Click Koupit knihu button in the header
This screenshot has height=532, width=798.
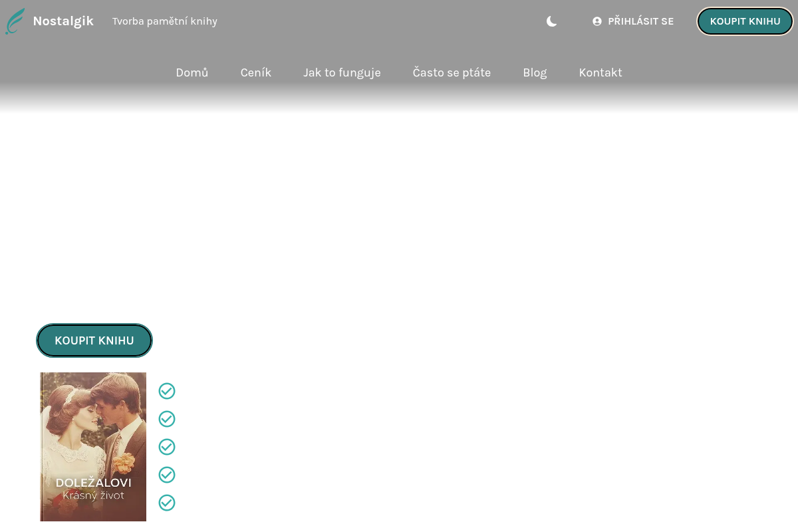tap(745, 21)
